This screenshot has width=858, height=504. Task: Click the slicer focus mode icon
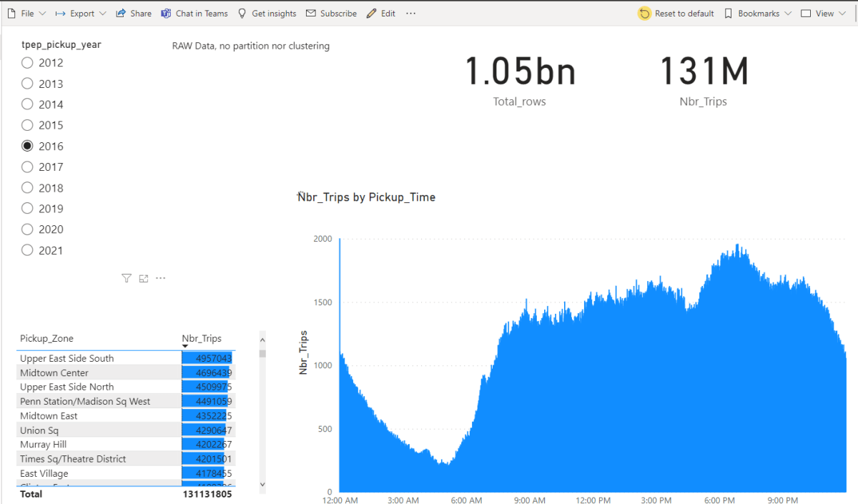coord(144,278)
